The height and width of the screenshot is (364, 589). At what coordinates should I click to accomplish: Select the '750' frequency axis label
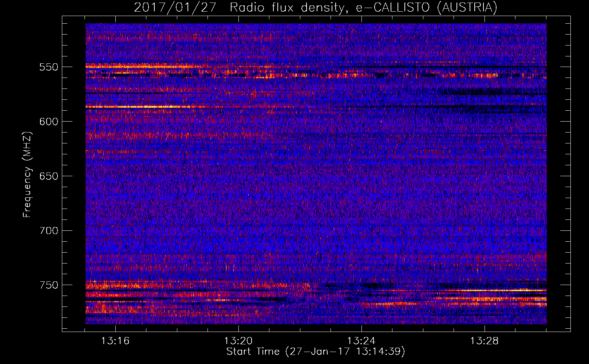coord(49,285)
